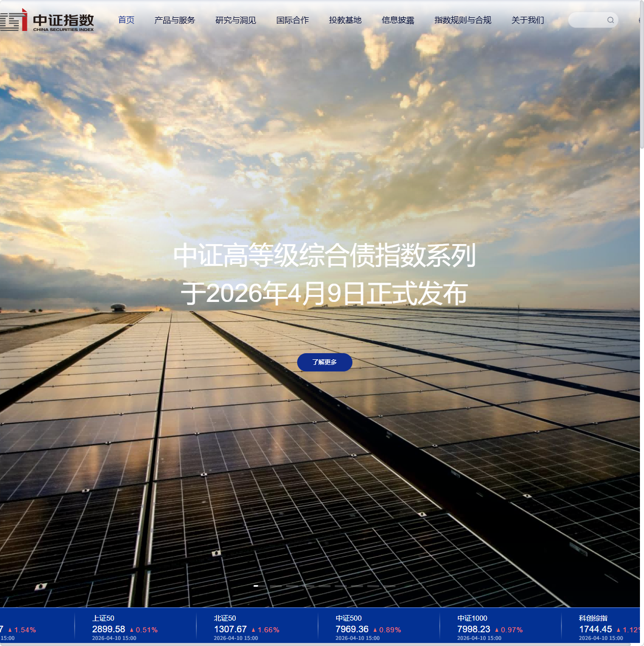Viewport: 644px width, 646px height.
Task: Open the 信息披露 navigation menu
Action: pyautogui.click(x=398, y=20)
